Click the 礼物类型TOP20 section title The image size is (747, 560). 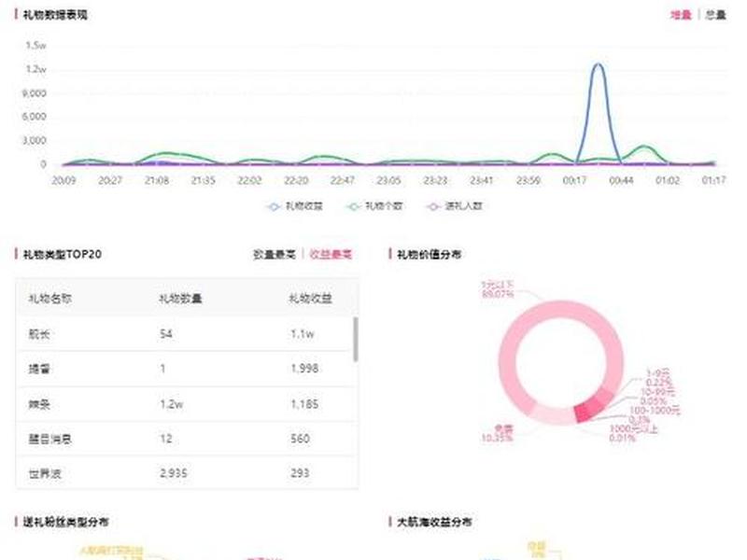(63, 254)
